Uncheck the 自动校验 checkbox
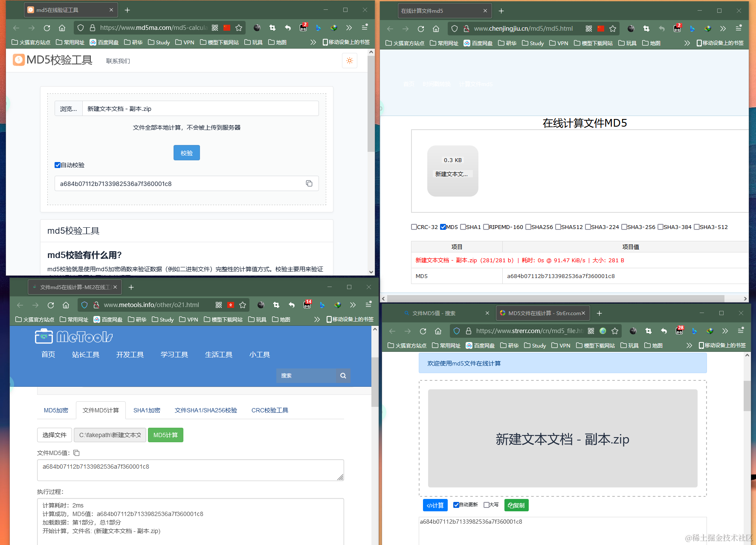 tap(58, 165)
